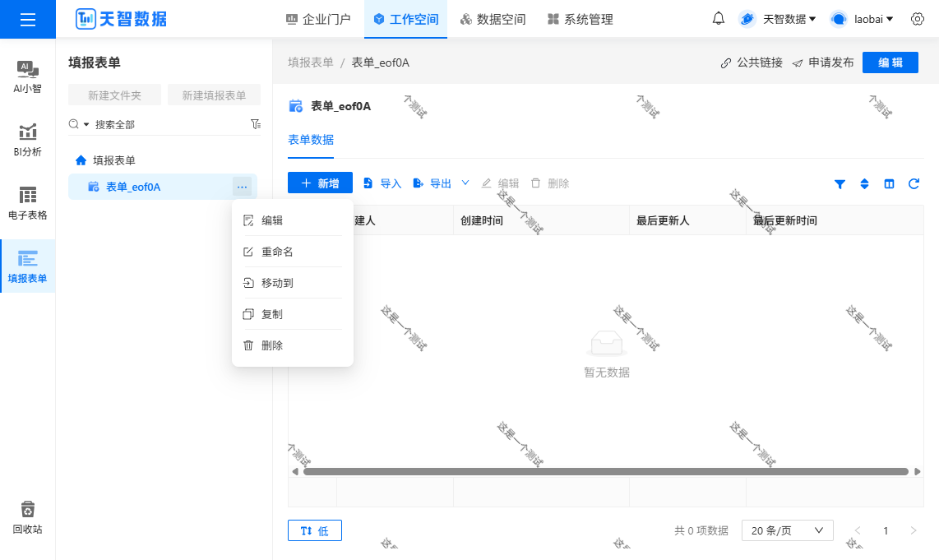Click the greyed 删除 toolbar button
Screen dimensions: 939x560
[x=550, y=183]
